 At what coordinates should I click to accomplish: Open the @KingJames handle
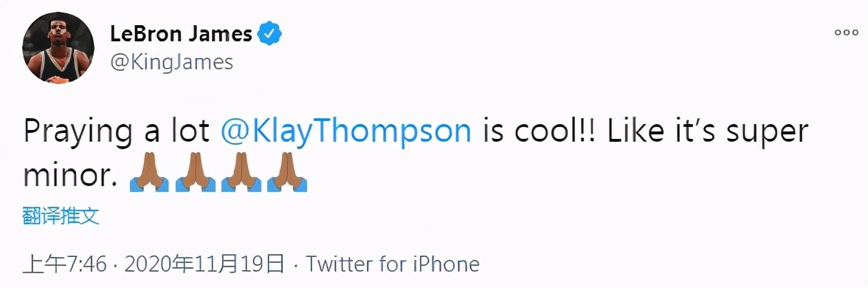click(x=171, y=62)
